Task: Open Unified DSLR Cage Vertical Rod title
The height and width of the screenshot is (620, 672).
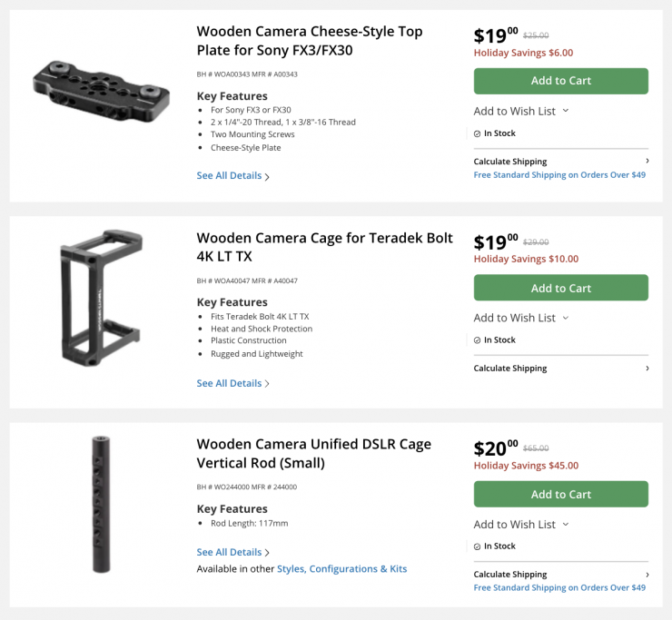Action: click(313, 453)
